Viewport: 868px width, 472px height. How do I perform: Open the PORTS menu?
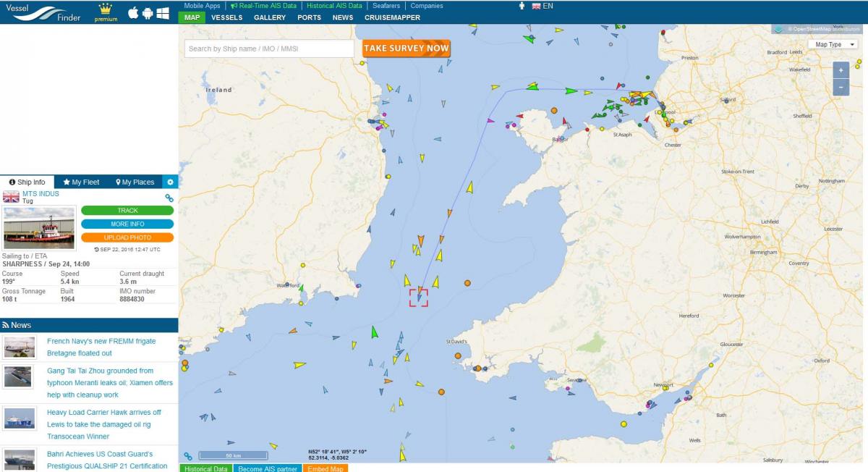click(x=310, y=17)
